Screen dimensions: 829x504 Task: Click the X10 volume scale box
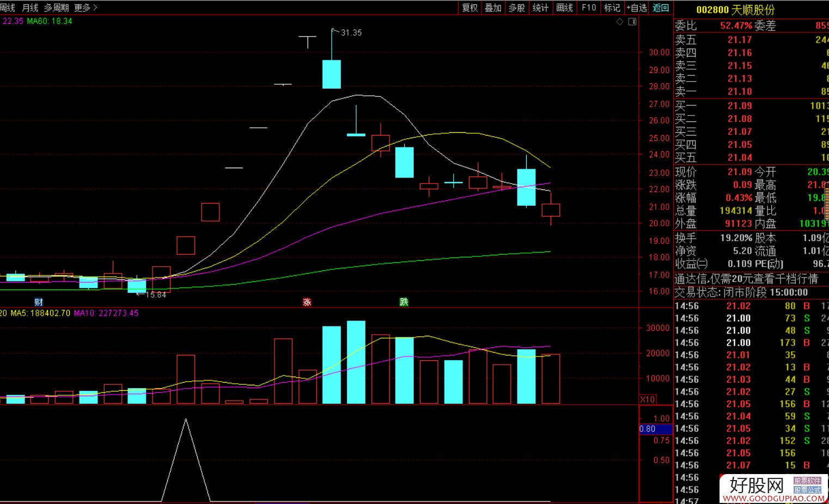pos(648,399)
